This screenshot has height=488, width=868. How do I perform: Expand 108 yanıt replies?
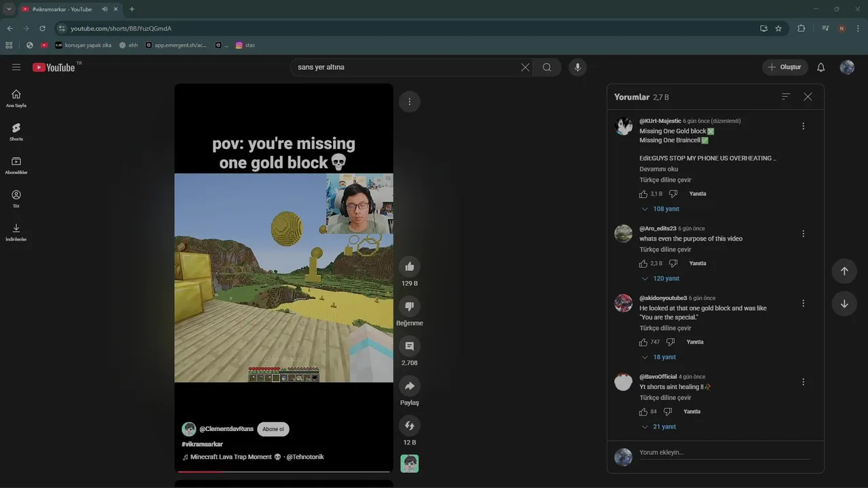coord(660,209)
